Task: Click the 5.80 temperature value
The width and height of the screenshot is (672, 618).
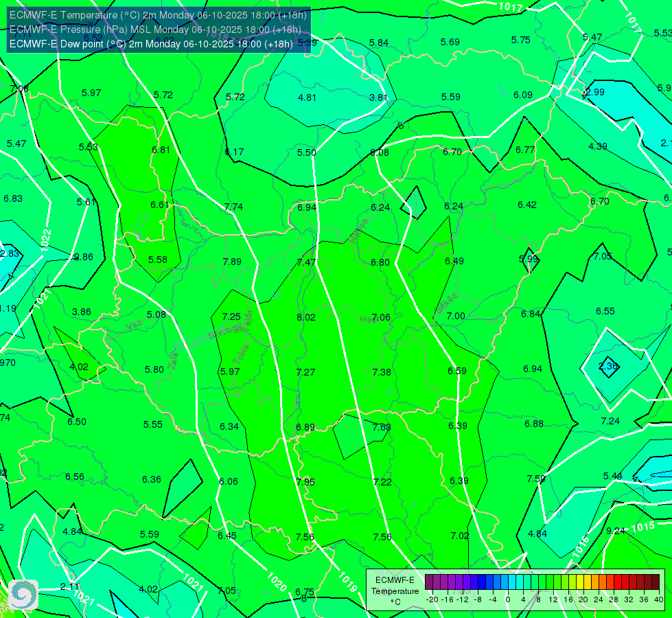Action: [x=154, y=369]
